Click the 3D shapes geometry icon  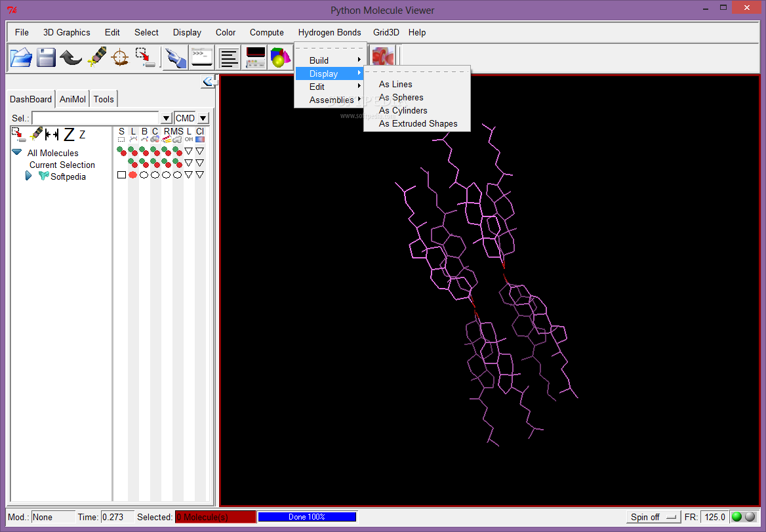[281, 58]
